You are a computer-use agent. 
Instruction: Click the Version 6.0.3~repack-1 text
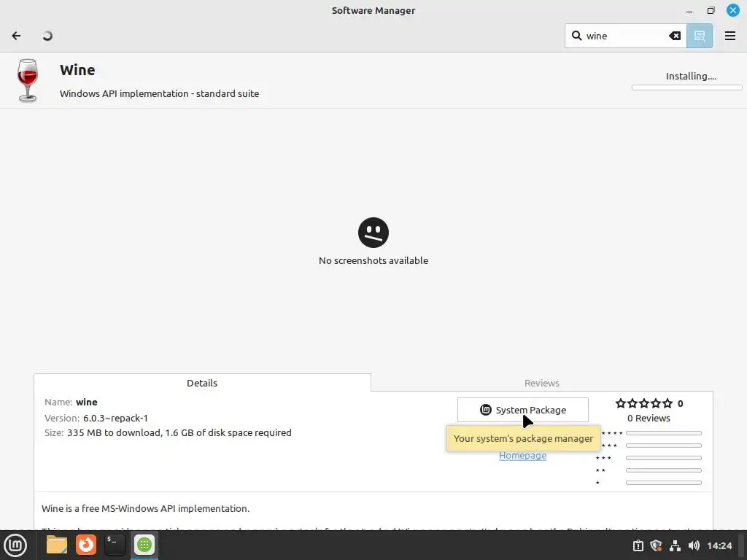tap(96, 418)
